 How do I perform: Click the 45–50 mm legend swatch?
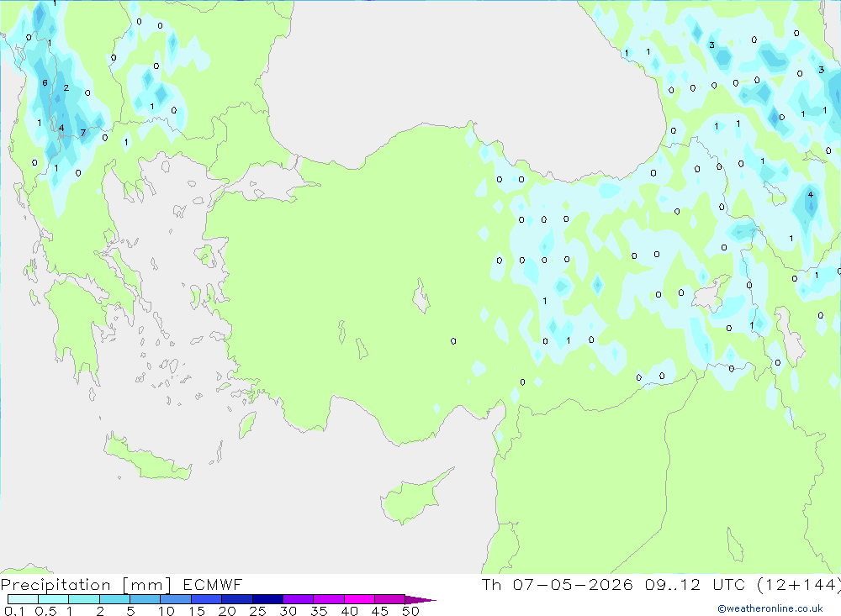pos(390,599)
